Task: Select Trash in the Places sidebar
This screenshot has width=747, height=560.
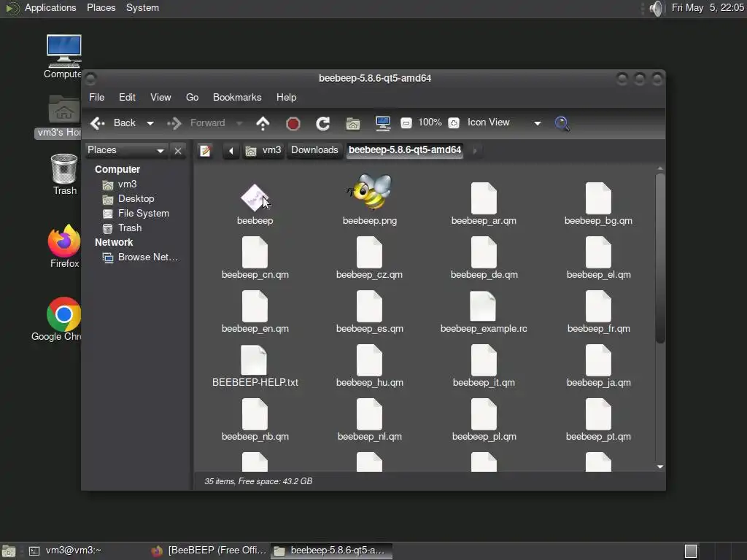Action: (x=130, y=228)
